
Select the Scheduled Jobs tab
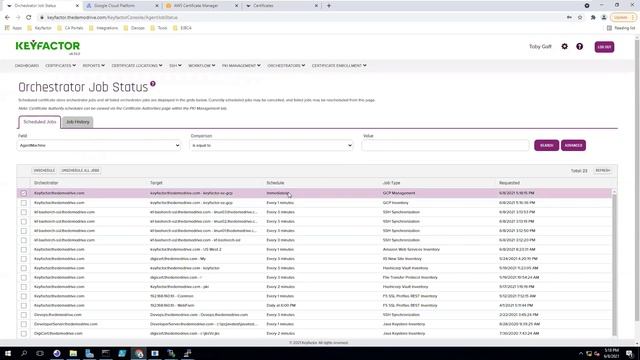point(40,122)
